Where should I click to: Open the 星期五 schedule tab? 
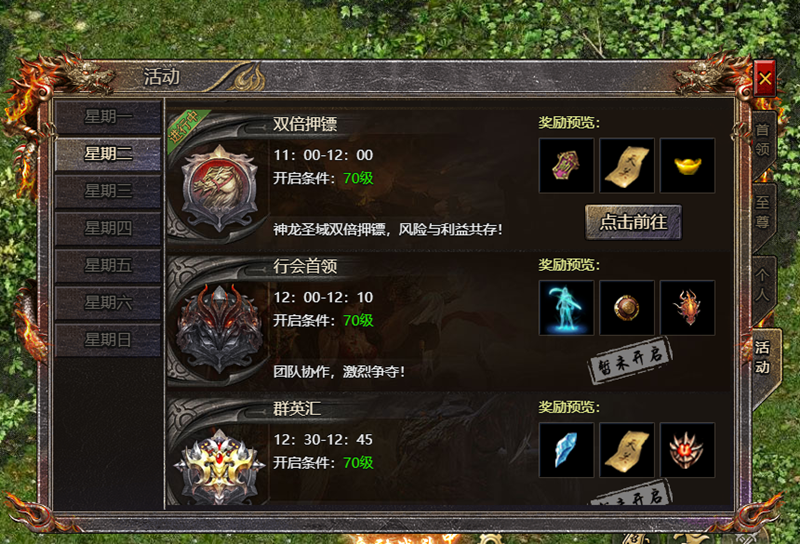tap(108, 265)
